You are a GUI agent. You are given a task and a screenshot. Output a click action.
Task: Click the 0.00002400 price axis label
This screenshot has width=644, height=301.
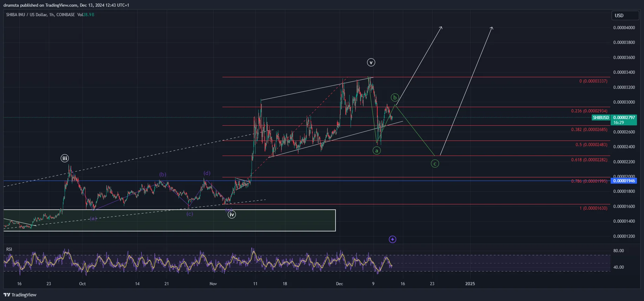coord(624,147)
